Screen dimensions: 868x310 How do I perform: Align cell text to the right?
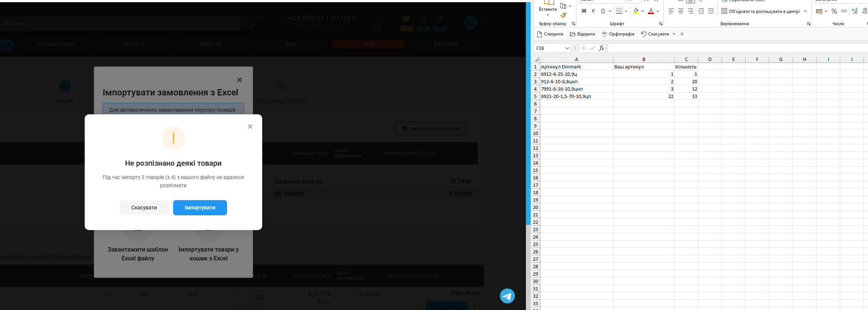pos(690,11)
